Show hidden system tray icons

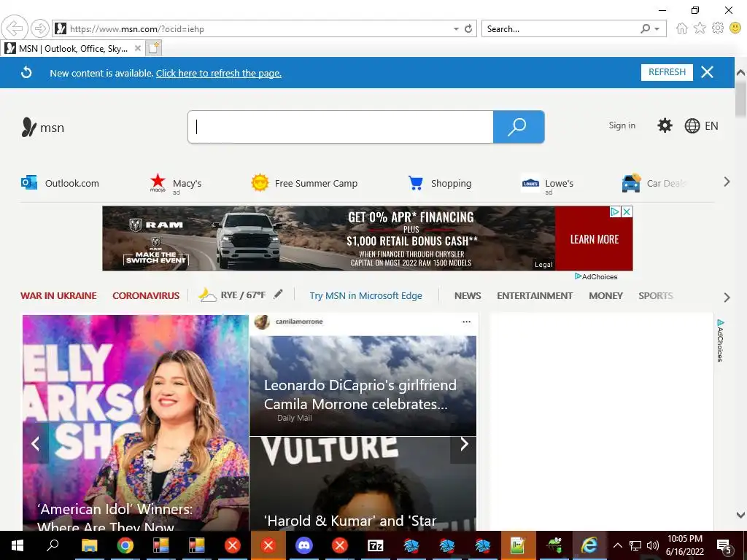pyautogui.click(x=617, y=545)
